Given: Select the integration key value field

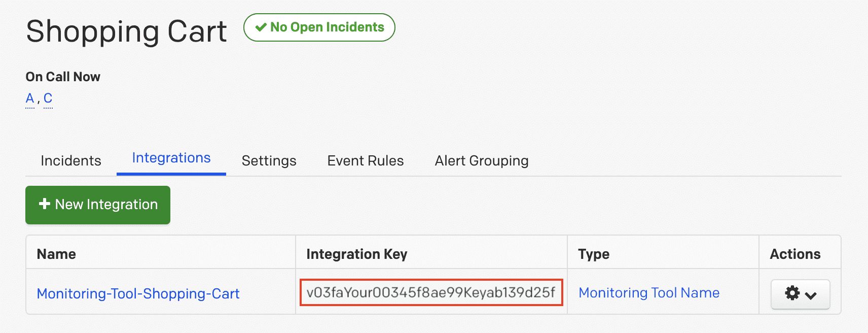Looking at the screenshot, I should pyautogui.click(x=431, y=292).
